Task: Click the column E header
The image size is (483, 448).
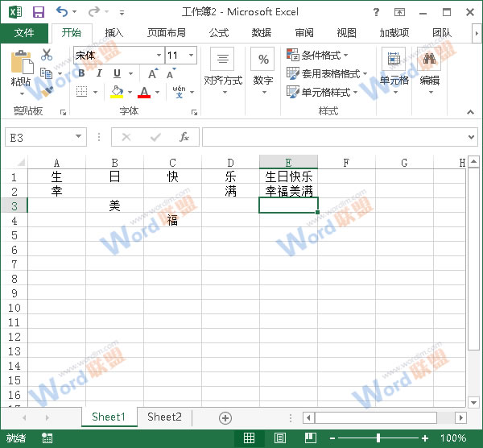Action: (288, 162)
